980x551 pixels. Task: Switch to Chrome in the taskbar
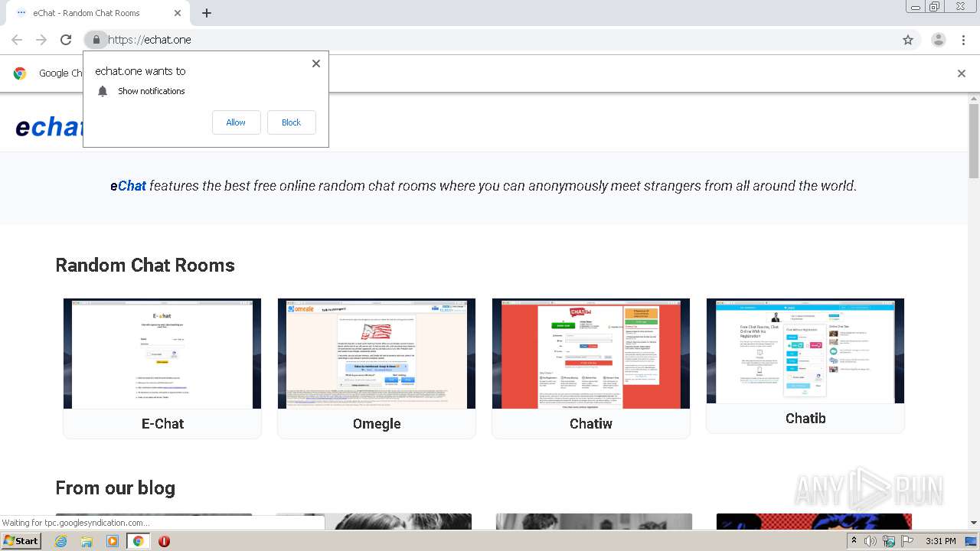[x=139, y=541]
